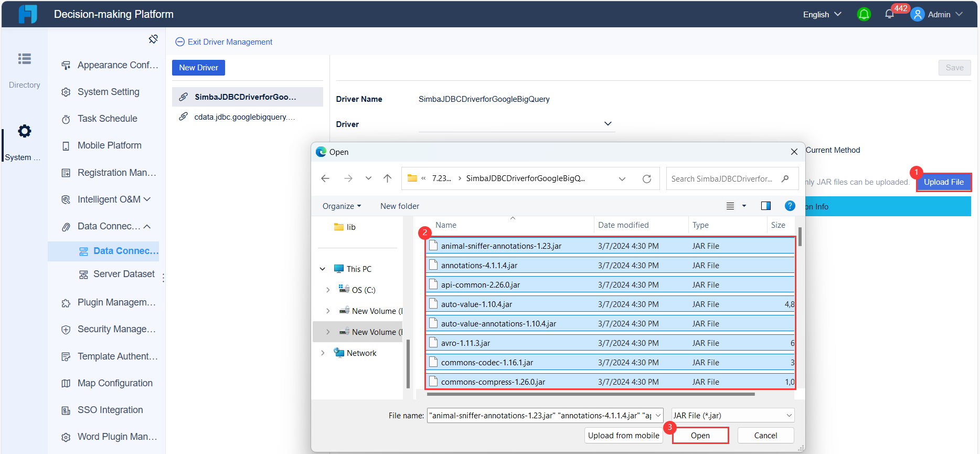Navigate up one folder level
Viewport: 980px width, 454px height.
click(x=388, y=178)
